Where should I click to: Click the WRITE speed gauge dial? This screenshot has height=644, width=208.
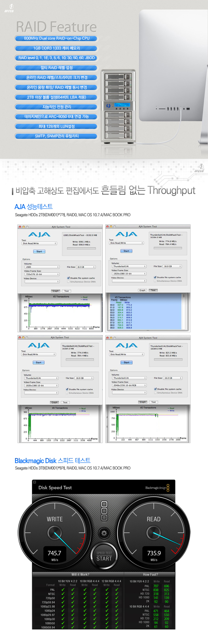55,533
